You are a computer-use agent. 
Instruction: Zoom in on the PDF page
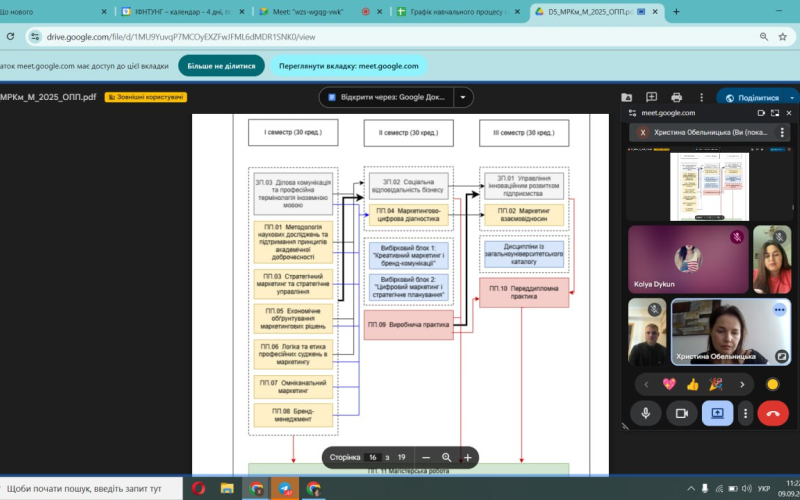pos(468,457)
